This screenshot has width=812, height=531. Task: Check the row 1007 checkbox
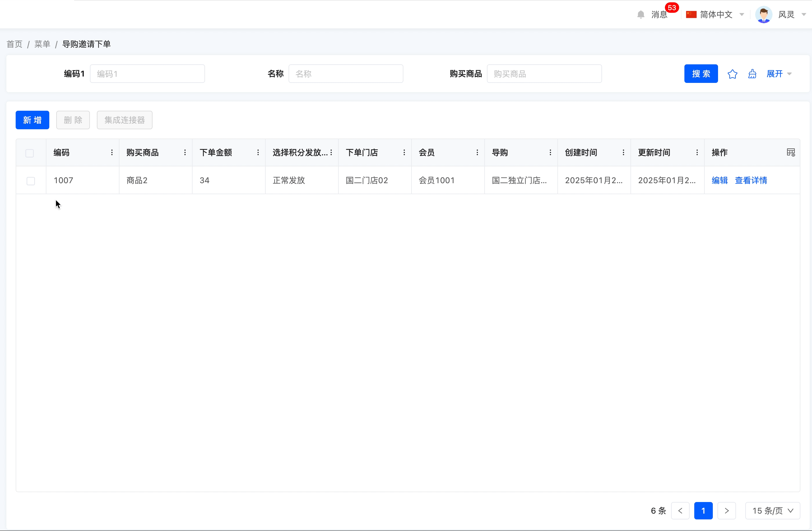click(x=31, y=181)
